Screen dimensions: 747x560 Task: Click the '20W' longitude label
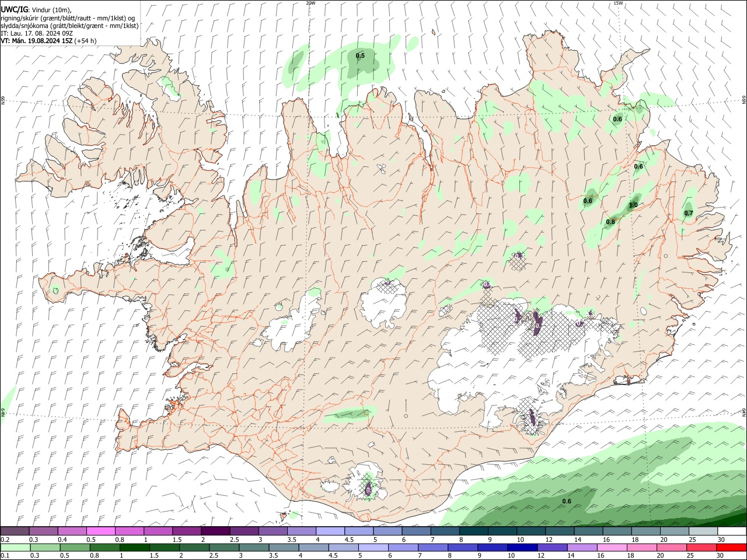click(310, 3)
